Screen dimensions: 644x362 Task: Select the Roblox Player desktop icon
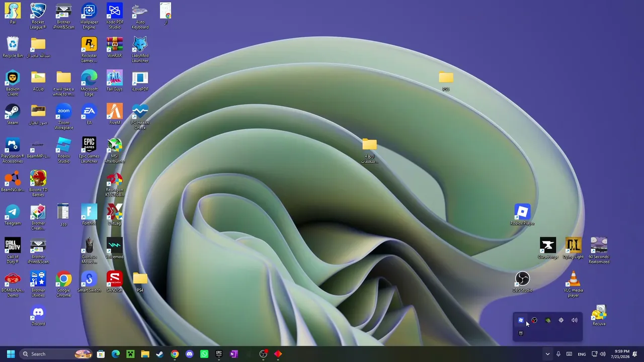pyautogui.click(x=522, y=215)
